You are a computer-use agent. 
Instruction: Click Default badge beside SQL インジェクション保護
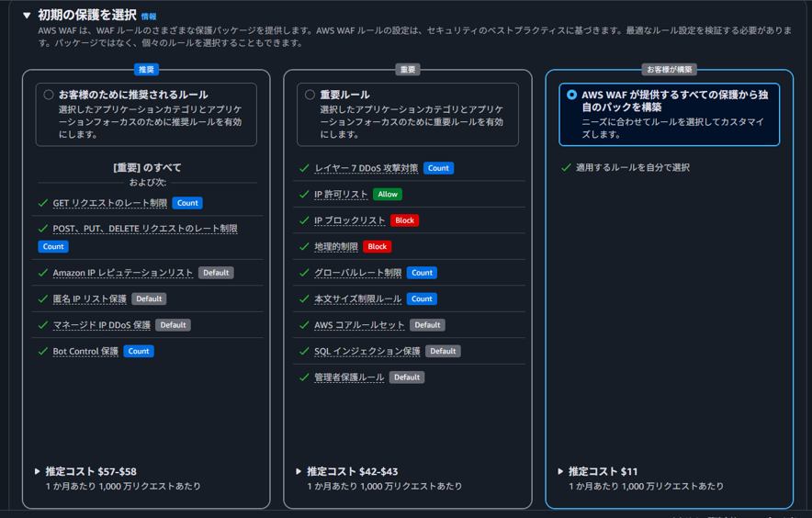coord(444,351)
